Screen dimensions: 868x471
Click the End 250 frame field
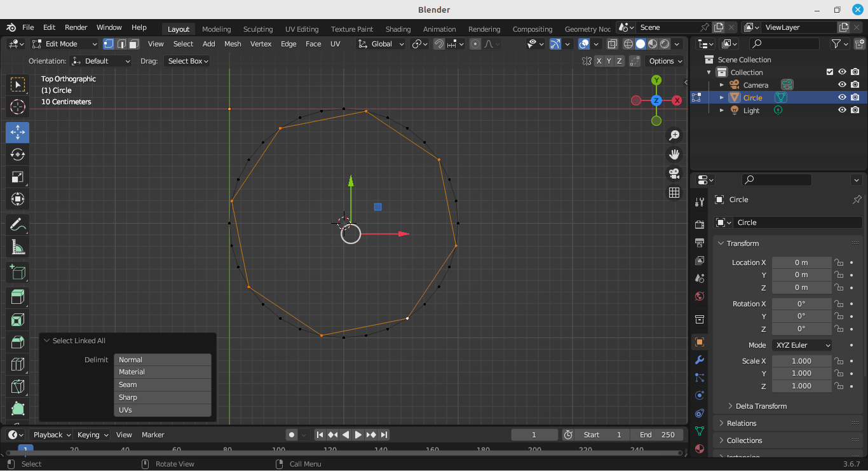[x=657, y=435]
